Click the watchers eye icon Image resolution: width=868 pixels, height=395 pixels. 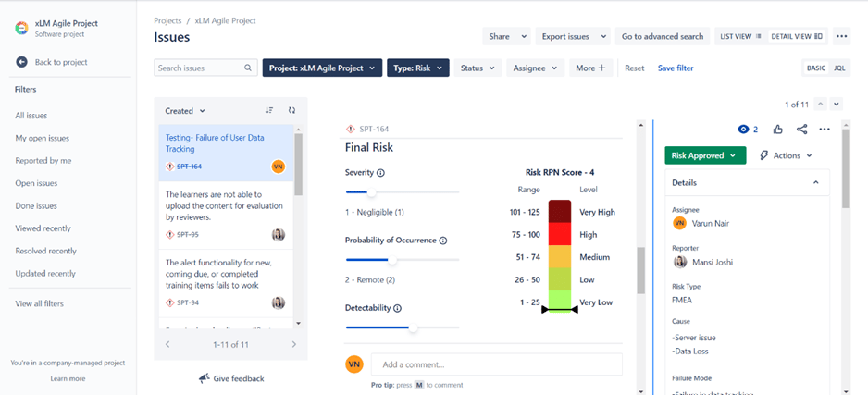point(743,129)
